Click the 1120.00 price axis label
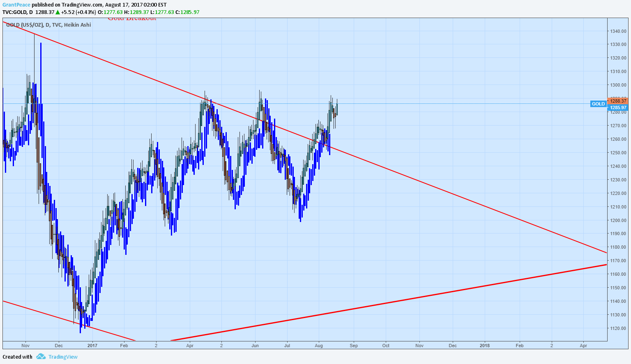 pyautogui.click(x=618, y=329)
